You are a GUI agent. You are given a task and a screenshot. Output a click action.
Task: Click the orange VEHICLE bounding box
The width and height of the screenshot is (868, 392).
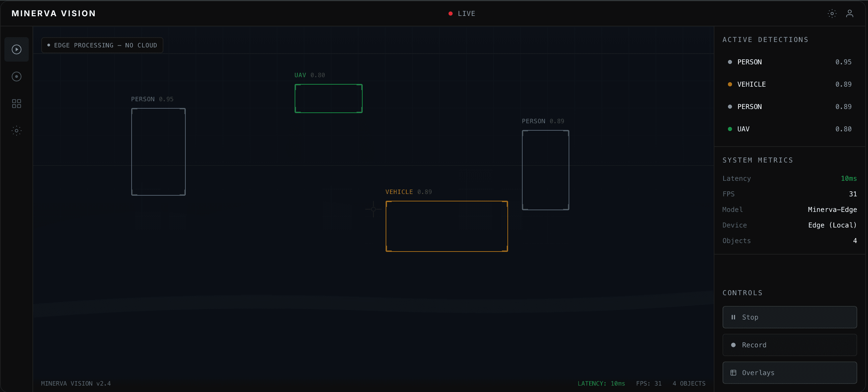[447, 226]
